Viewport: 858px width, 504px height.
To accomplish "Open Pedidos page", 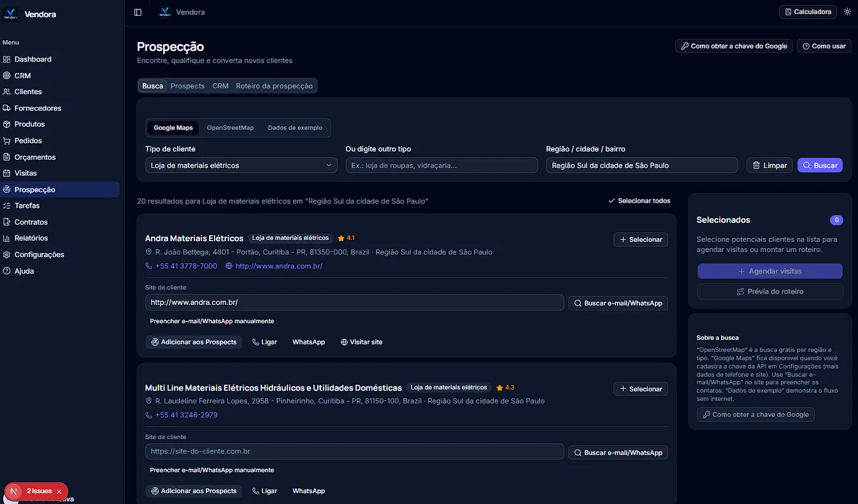I will click(60, 141).
